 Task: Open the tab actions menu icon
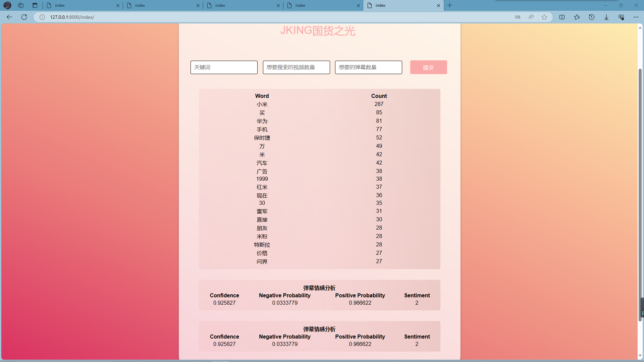coord(35,5)
